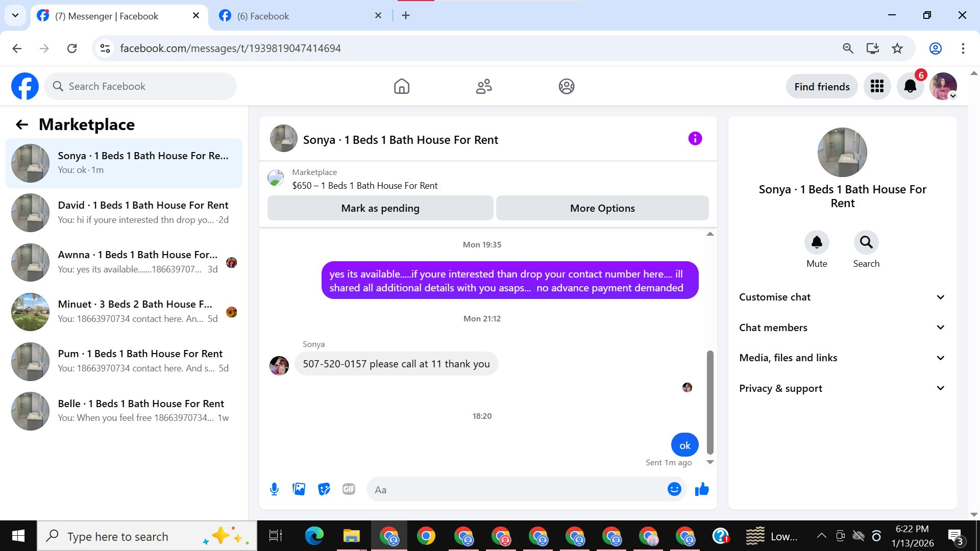This screenshot has width=980, height=551.
Task: Open notifications bell with 6 badge
Action: pyautogui.click(x=910, y=86)
